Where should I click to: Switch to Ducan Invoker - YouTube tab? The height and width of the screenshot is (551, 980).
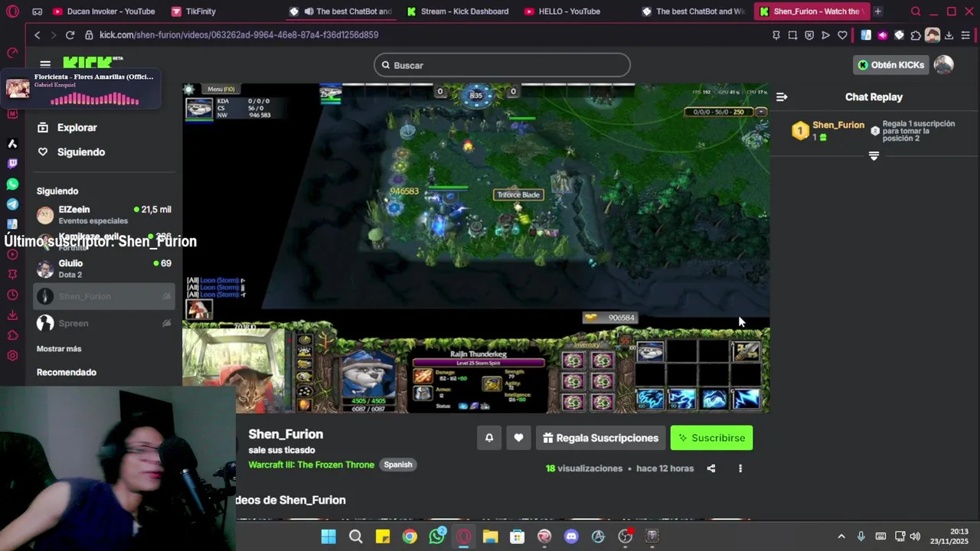pyautogui.click(x=103, y=11)
